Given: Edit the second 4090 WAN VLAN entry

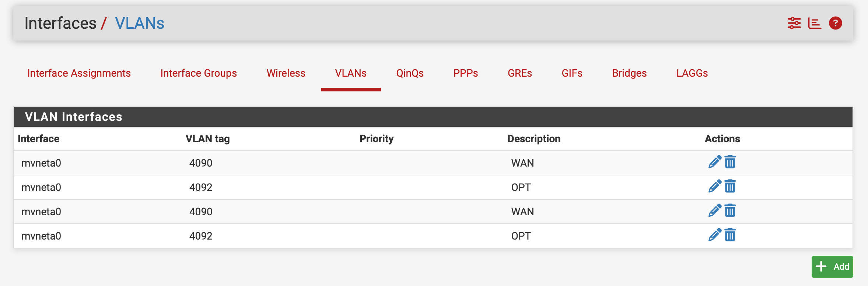Looking at the screenshot, I should click(x=714, y=211).
